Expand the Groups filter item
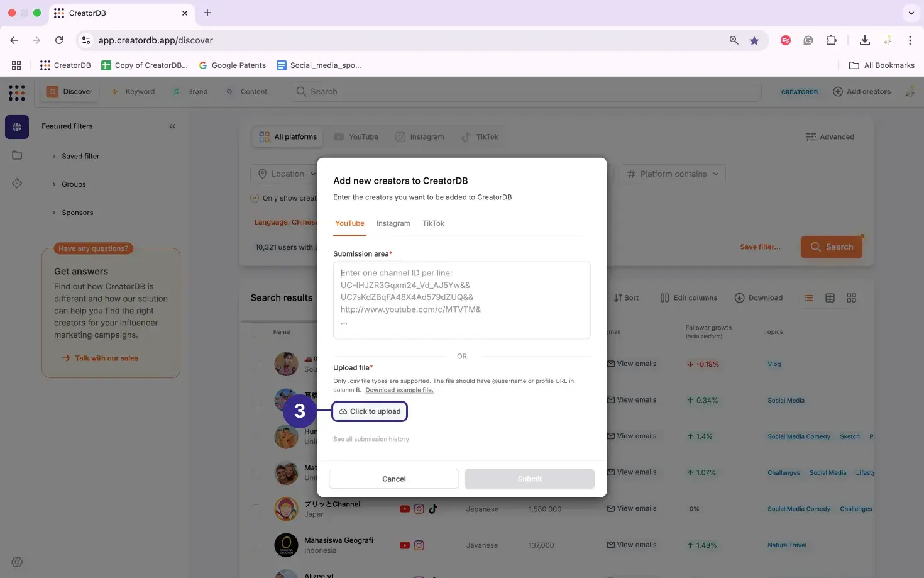The width and height of the screenshot is (924, 578). 69,185
